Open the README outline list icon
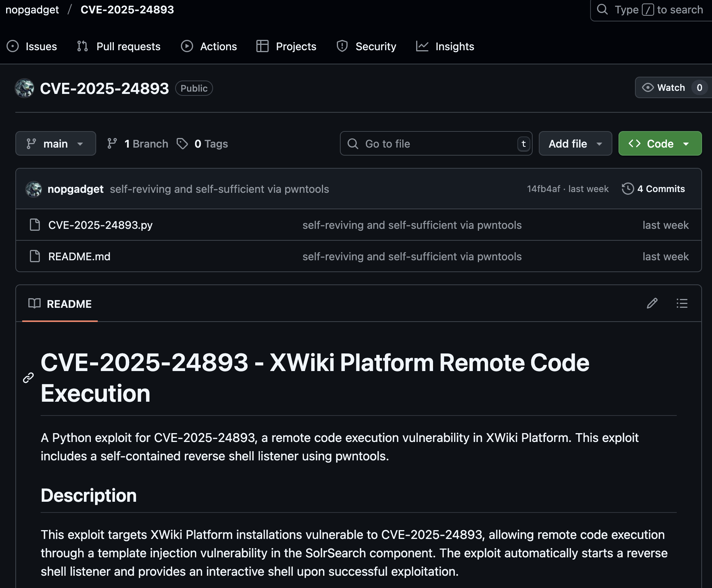Image resolution: width=712 pixels, height=588 pixels. click(682, 304)
